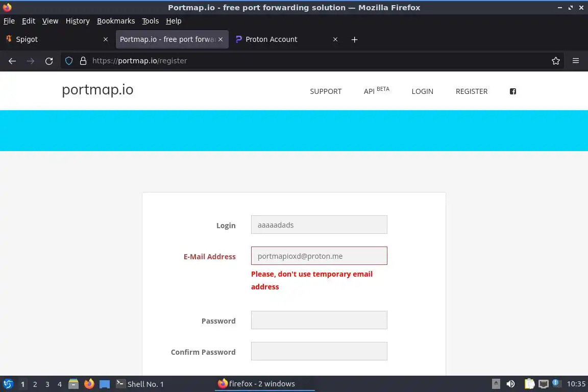Open update notification tray icon
588x392 pixels.
[556, 383]
